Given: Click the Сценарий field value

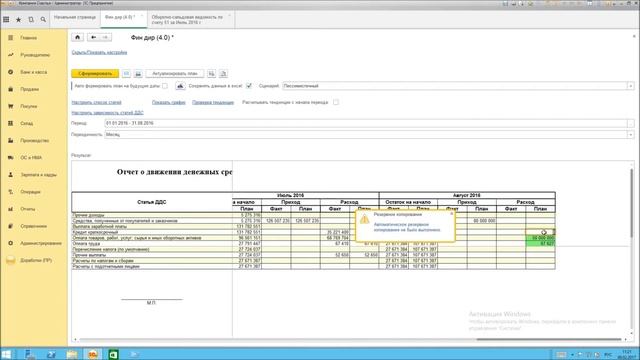Looking at the screenshot, I should [x=455, y=86].
